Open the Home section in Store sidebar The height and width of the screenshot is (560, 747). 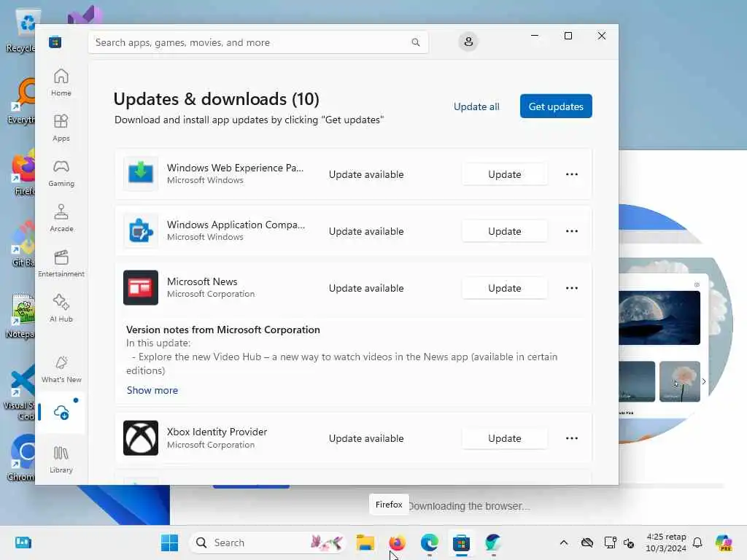point(61,82)
